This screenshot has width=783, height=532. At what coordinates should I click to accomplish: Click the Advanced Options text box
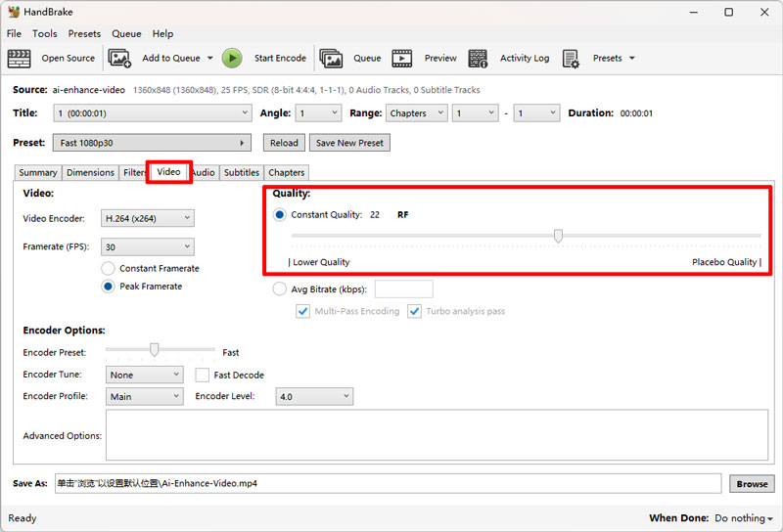tap(437, 435)
